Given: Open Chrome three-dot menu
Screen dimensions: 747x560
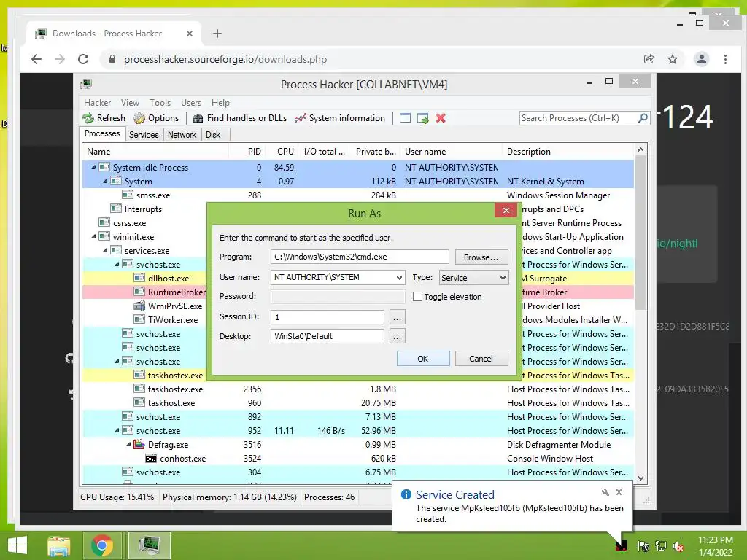Looking at the screenshot, I should click(725, 59).
